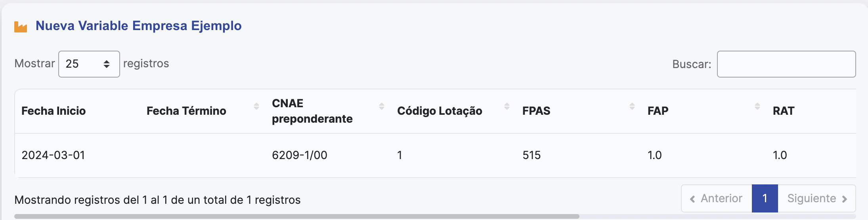
Task: Select the 2024-03-01 table row
Action: pos(436,155)
